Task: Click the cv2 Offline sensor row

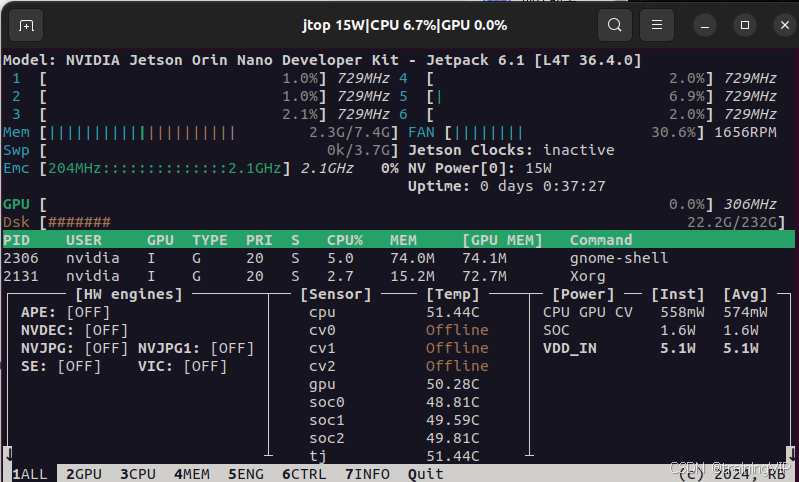Action: click(x=398, y=366)
